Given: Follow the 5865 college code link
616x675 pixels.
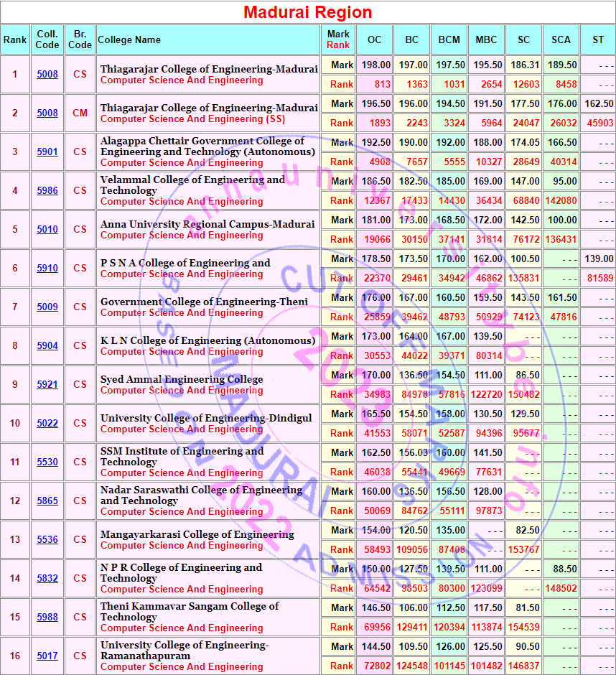Looking at the screenshot, I should 47,501.
